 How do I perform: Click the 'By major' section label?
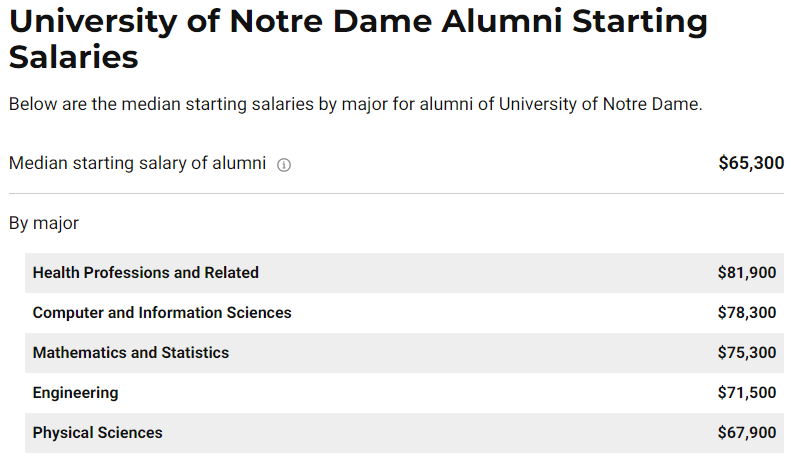44,223
